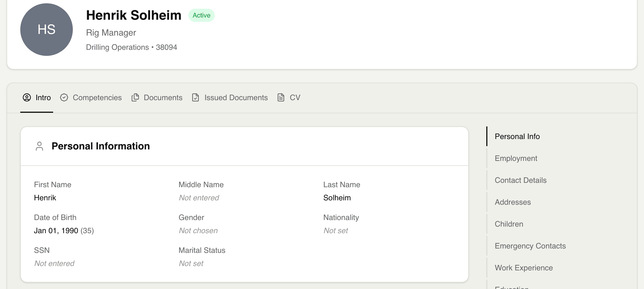This screenshot has height=289, width=644.
Task: Click Marital Status Not set value
Action: pyautogui.click(x=191, y=263)
